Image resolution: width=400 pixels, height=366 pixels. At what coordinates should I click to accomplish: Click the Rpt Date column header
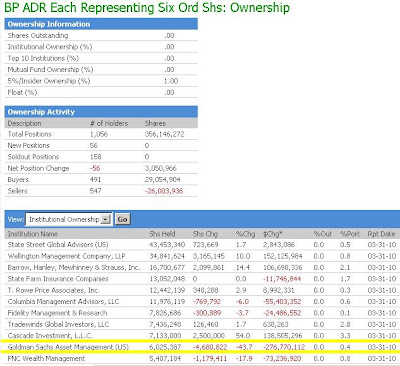(381, 234)
